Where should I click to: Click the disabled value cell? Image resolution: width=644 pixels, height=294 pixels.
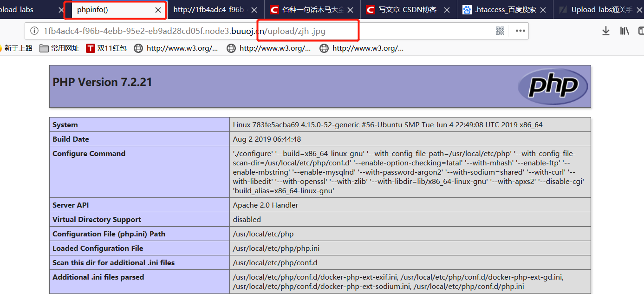click(x=410, y=220)
